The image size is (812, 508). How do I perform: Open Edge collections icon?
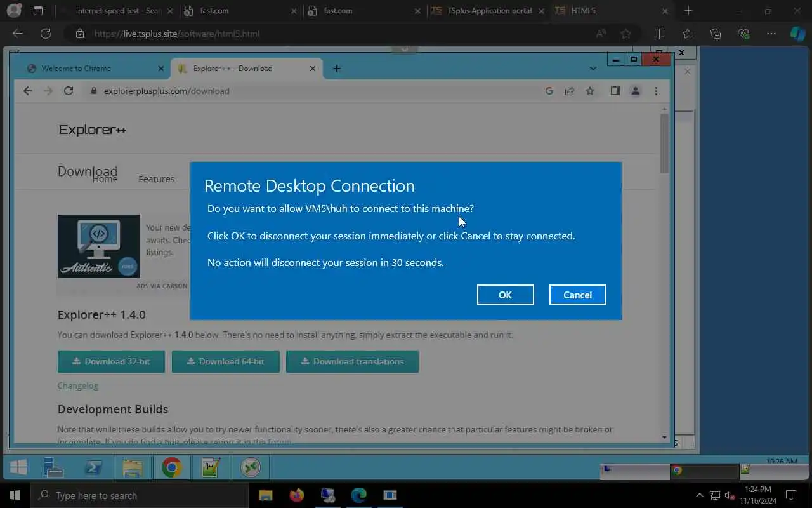coord(716,34)
